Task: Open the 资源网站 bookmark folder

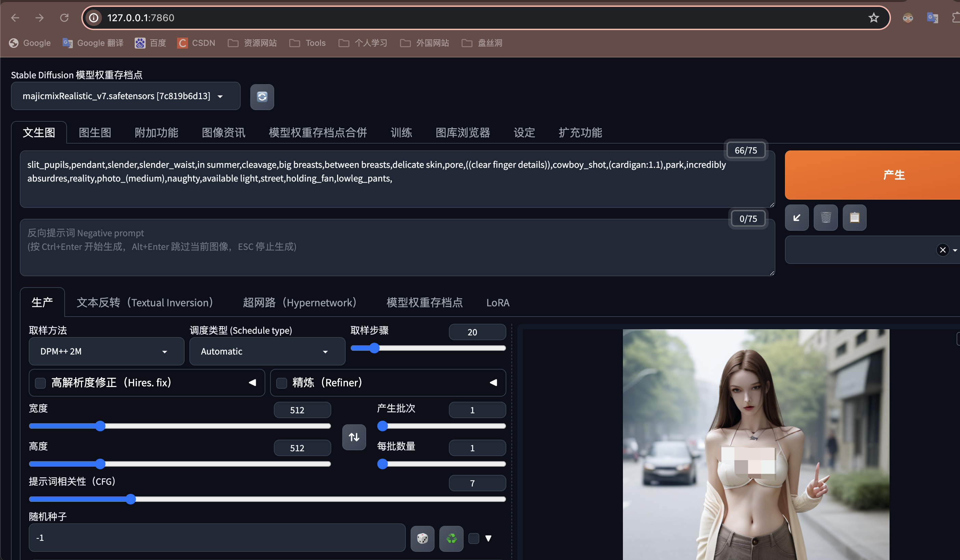Action: [x=252, y=43]
